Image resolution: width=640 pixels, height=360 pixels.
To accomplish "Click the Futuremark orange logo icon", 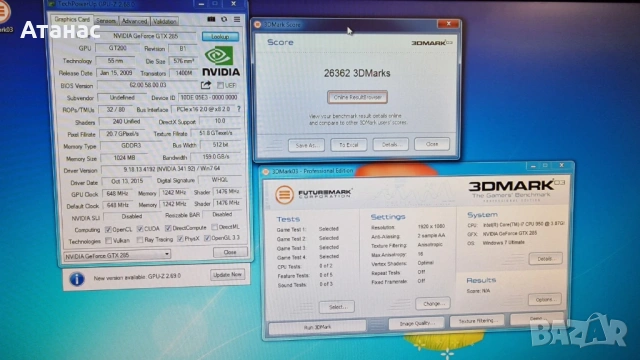I will (x=284, y=194).
